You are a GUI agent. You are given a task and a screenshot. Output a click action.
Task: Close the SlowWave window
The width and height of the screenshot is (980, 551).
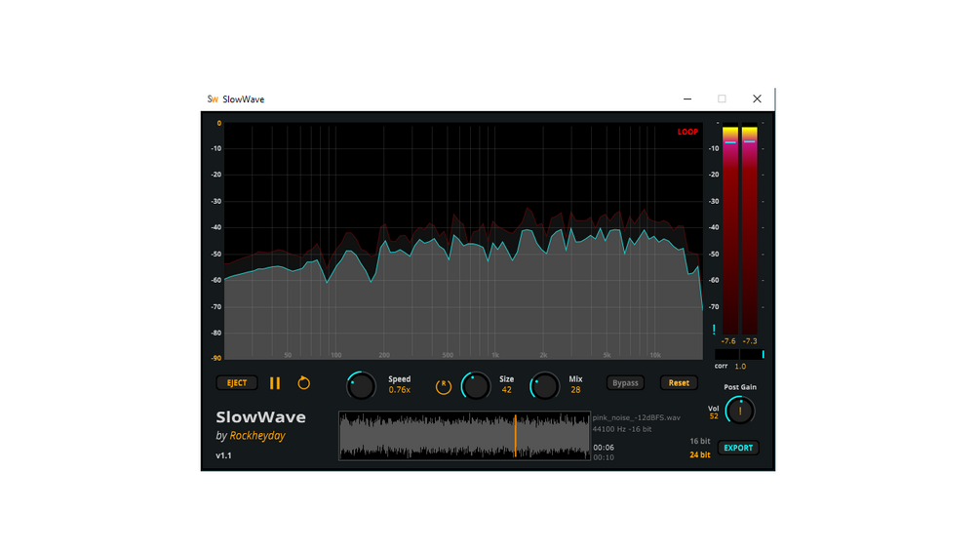(x=757, y=98)
